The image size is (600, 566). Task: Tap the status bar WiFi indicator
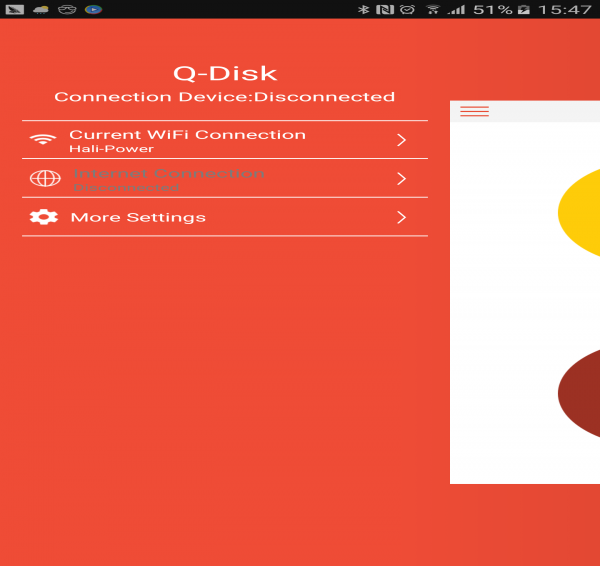pos(433,9)
